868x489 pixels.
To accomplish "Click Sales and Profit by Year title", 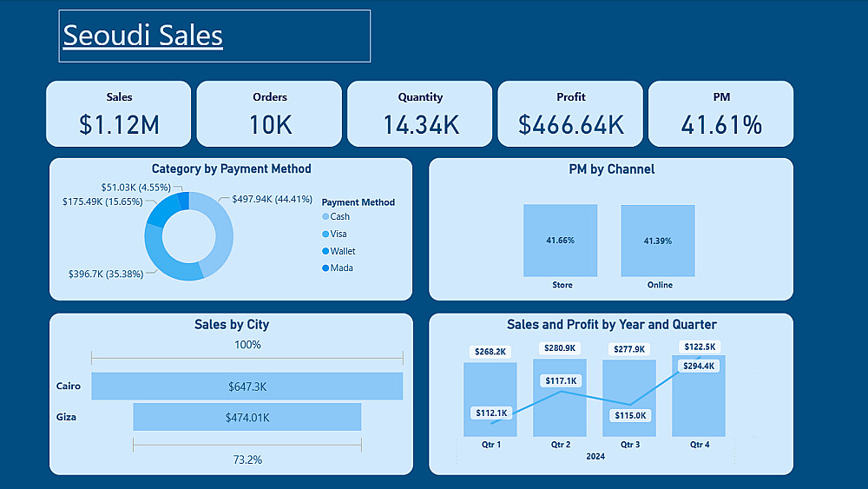I will [x=612, y=325].
